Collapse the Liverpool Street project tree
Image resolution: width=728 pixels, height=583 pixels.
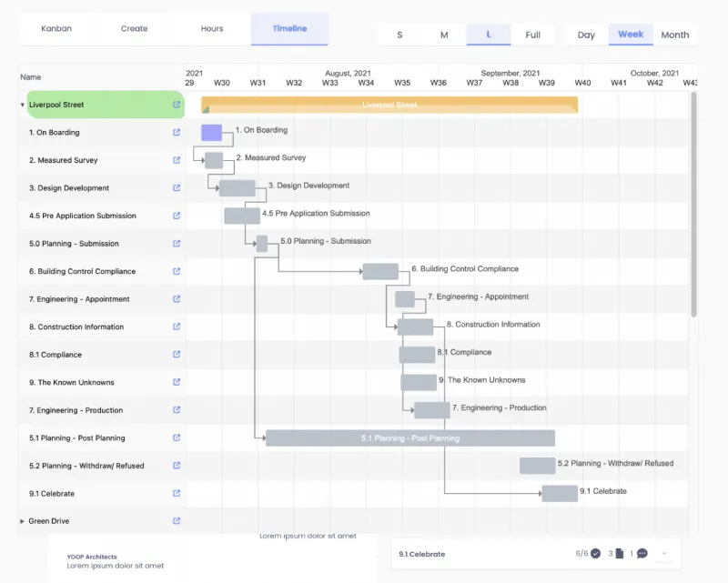(22, 105)
